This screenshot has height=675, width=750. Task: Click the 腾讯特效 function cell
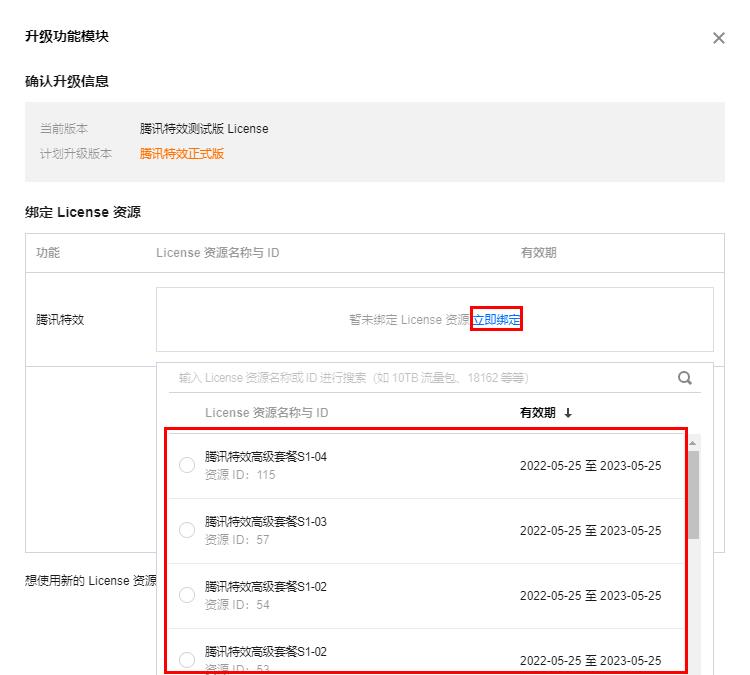point(60,319)
